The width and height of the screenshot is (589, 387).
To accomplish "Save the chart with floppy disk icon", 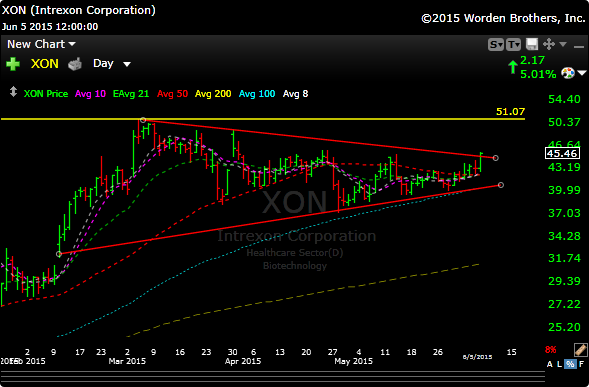I will pyautogui.click(x=532, y=44).
